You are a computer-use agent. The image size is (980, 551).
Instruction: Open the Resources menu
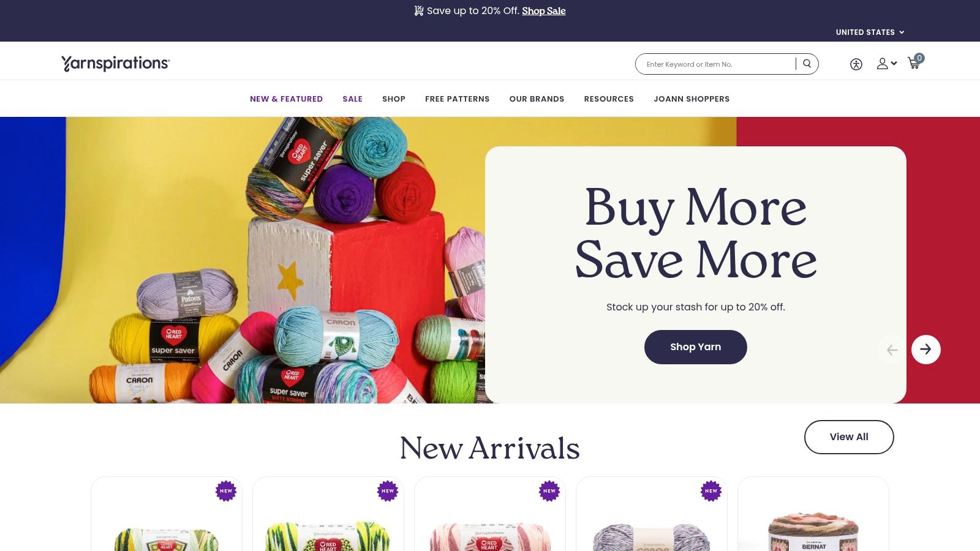[x=609, y=99]
